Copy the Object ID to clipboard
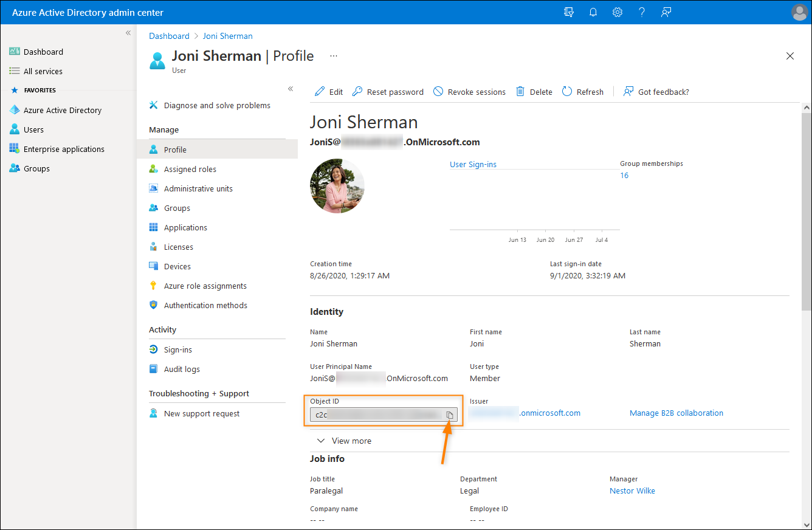 (450, 415)
